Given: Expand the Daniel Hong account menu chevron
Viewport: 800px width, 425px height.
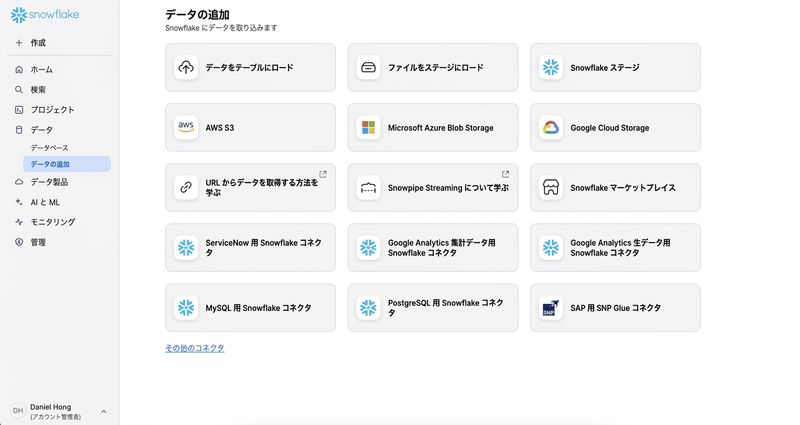Looking at the screenshot, I should tap(104, 411).
